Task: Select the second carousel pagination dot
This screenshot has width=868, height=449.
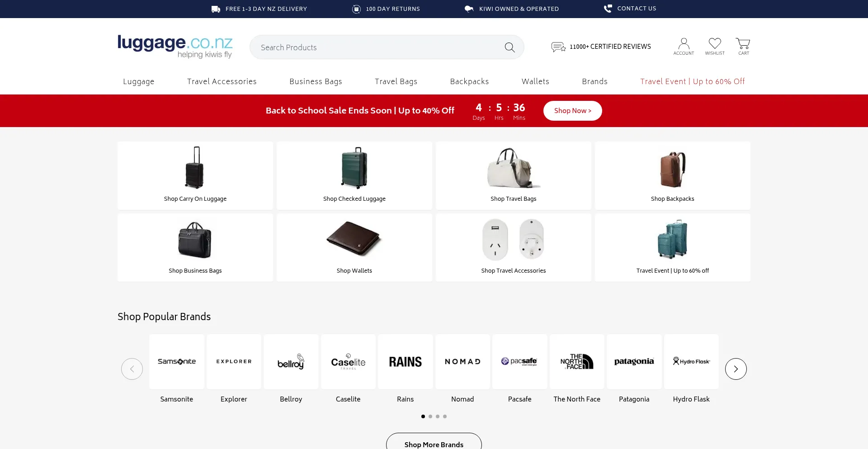Action: click(x=430, y=416)
